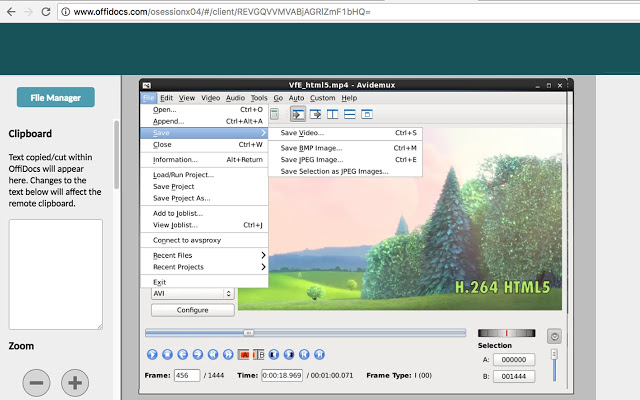This screenshot has width=640, height=400.
Task: Choose Save JPEG Image option
Action: click(x=345, y=160)
